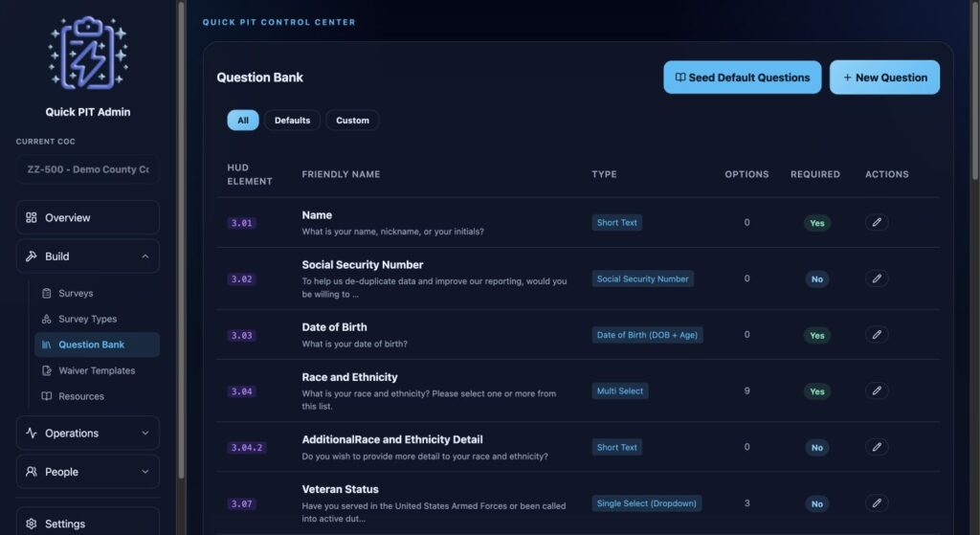Edit the Name question with pencil icon
The image size is (980, 535).
click(x=877, y=222)
